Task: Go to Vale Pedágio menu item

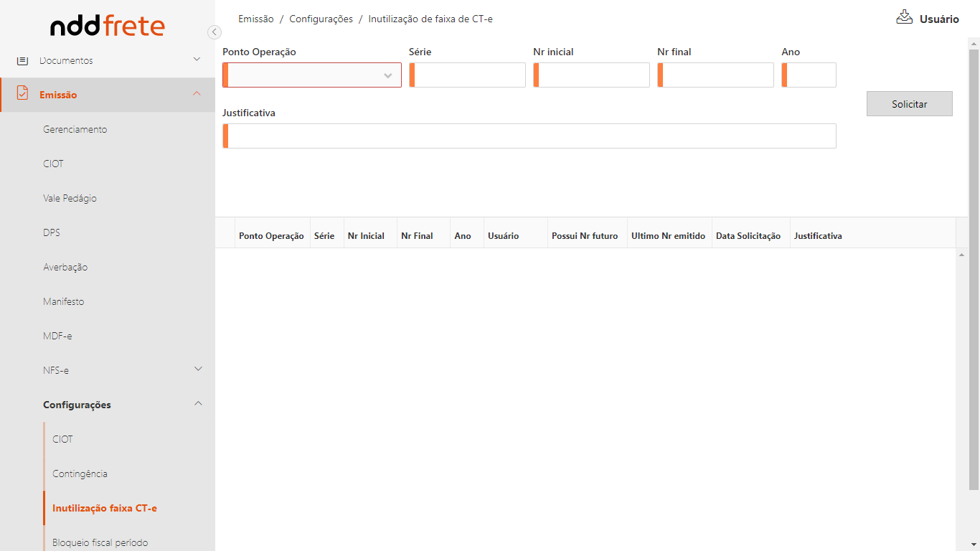Action: [70, 198]
